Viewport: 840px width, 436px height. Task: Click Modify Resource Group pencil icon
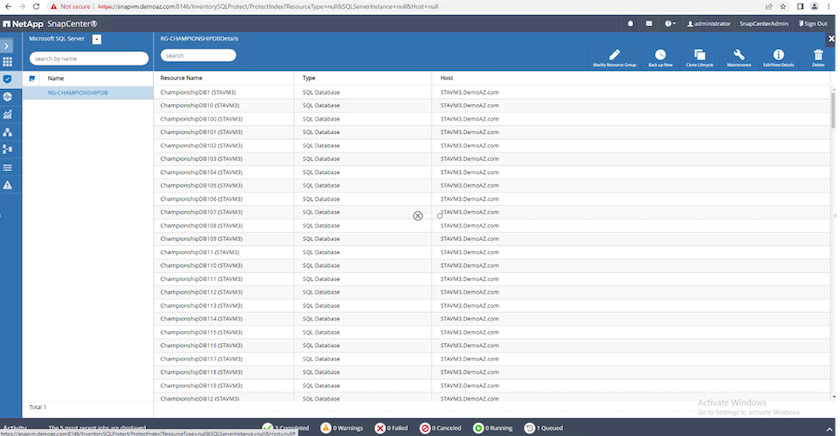(x=614, y=58)
